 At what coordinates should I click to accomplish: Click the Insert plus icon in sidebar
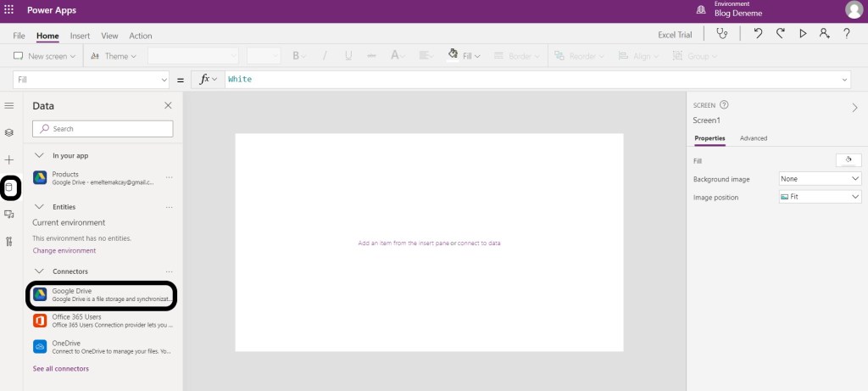tap(9, 159)
